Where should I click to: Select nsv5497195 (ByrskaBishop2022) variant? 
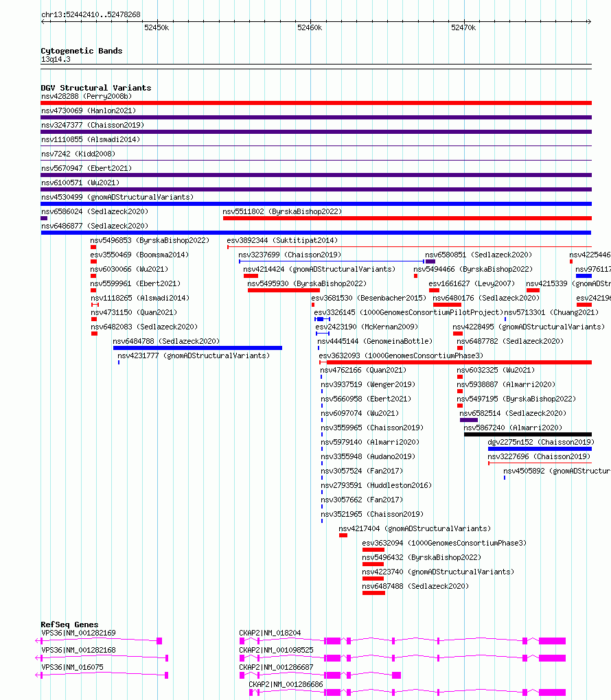coord(516,399)
